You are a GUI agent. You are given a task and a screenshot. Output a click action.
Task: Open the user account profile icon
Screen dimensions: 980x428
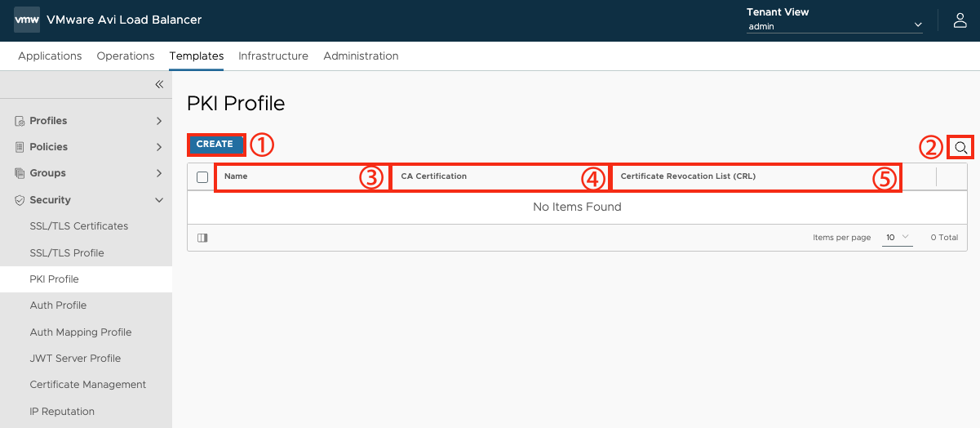pyautogui.click(x=960, y=20)
